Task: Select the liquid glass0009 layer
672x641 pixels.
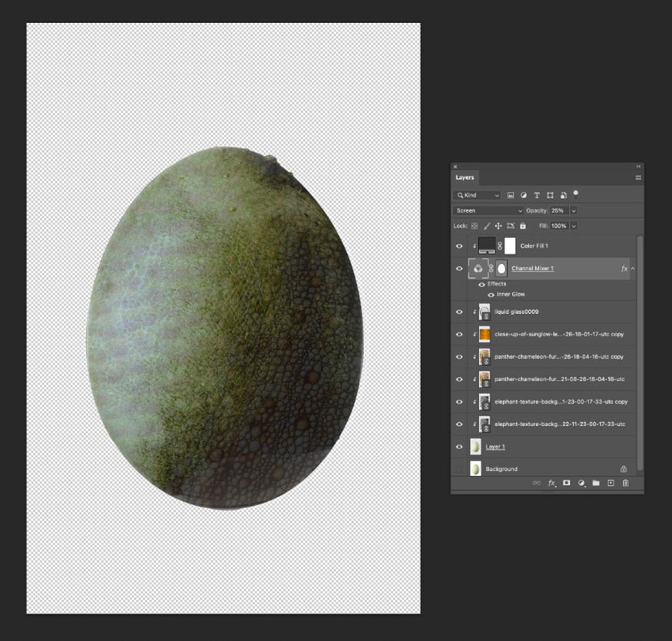Action: (516, 312)
